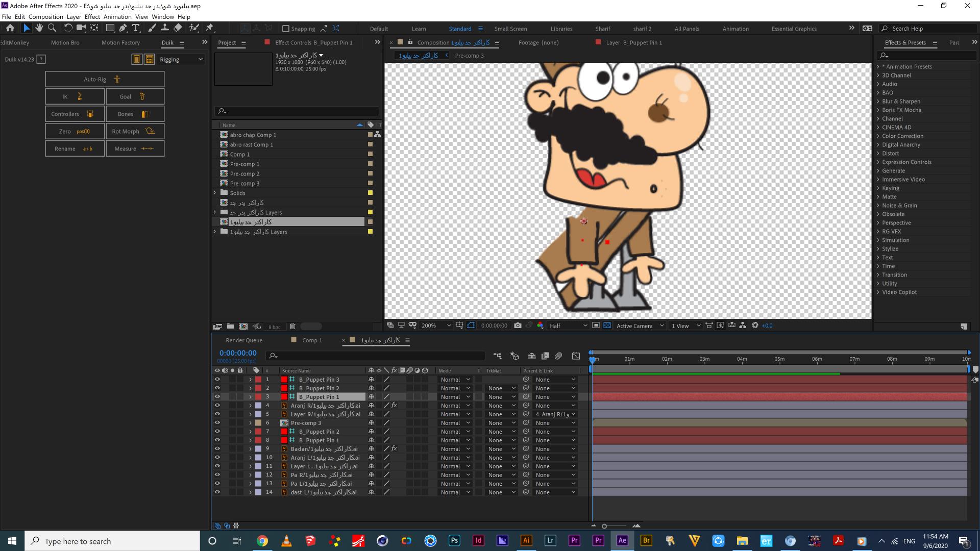Toggle visibility of Pre-comp 3 layer
980x551 pixels.
[217, 422]
